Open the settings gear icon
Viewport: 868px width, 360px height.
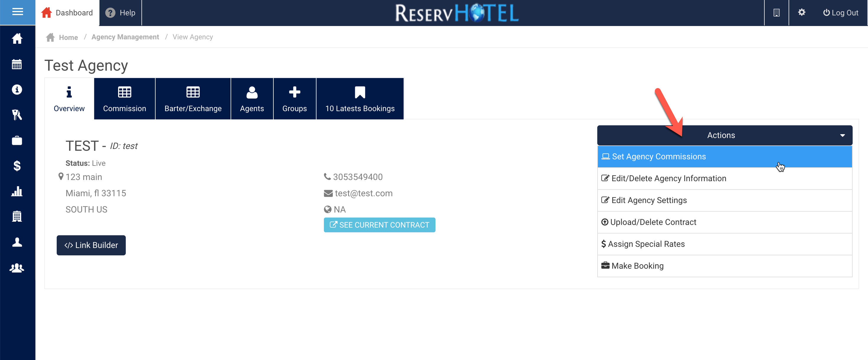point(801,12)
